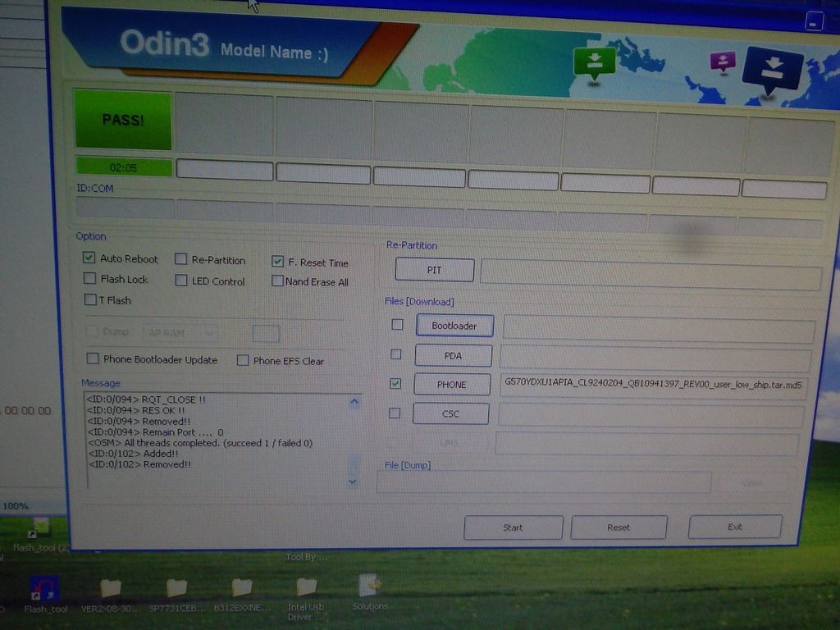Open the flash_tool (2) desktop icon
840x630 pixels.
41,534
